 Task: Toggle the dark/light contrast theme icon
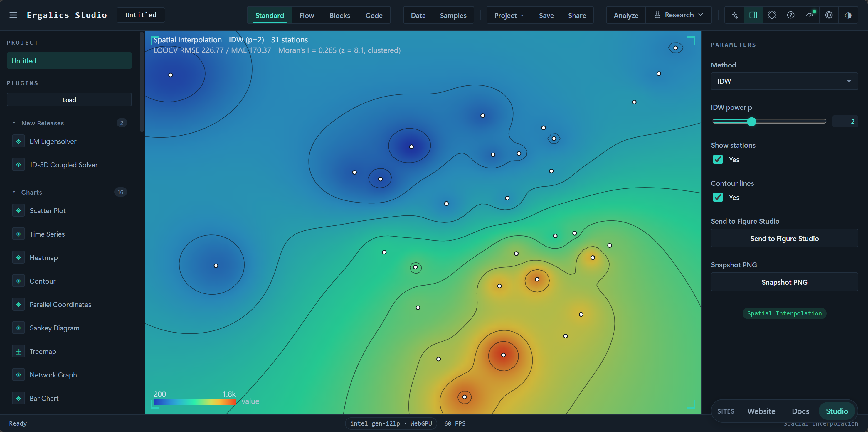848,15
